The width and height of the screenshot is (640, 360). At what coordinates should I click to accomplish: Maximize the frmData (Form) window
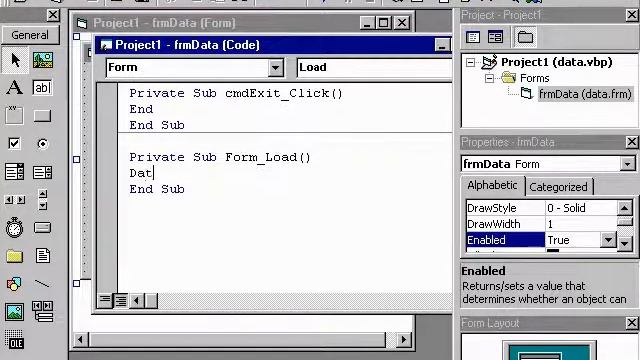click(384, 23)
